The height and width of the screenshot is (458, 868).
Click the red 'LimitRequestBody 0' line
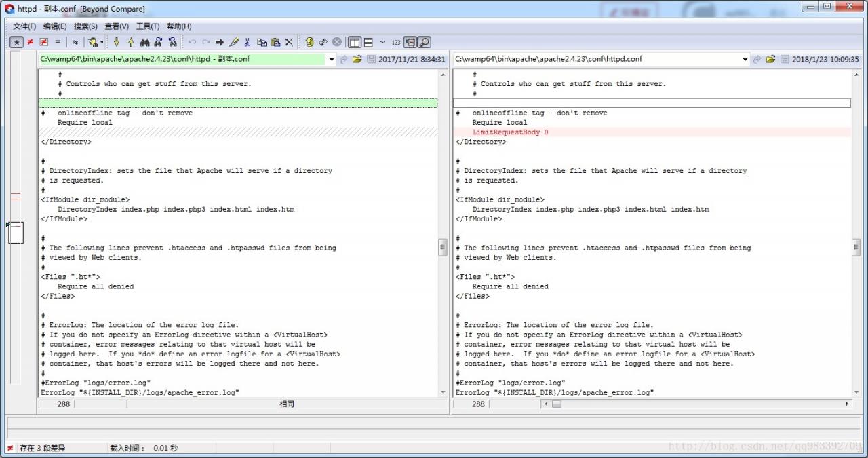click(x=510, y=132)
